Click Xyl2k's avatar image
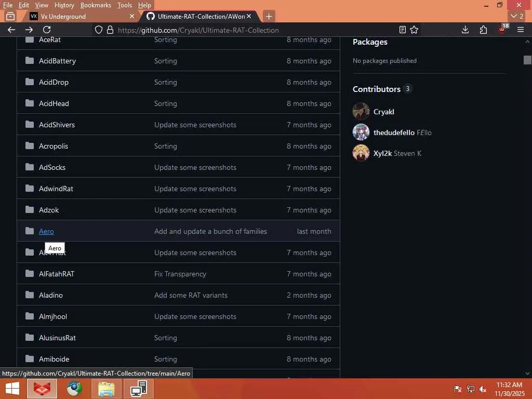 tap(361, 153)
